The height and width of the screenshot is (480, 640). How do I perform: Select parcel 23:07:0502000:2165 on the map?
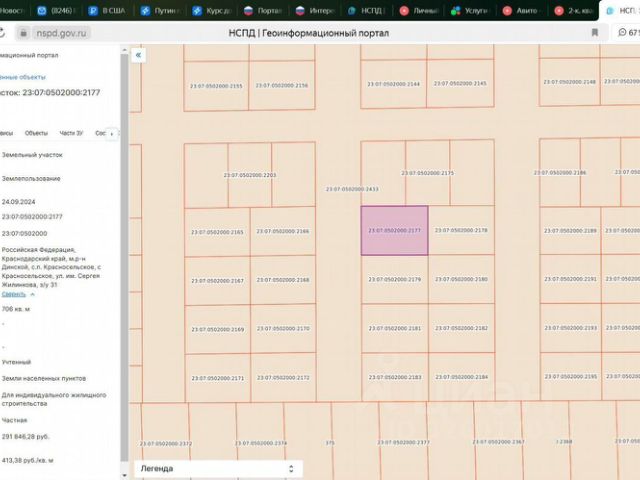pyautogui.click(x=217, y=232)
